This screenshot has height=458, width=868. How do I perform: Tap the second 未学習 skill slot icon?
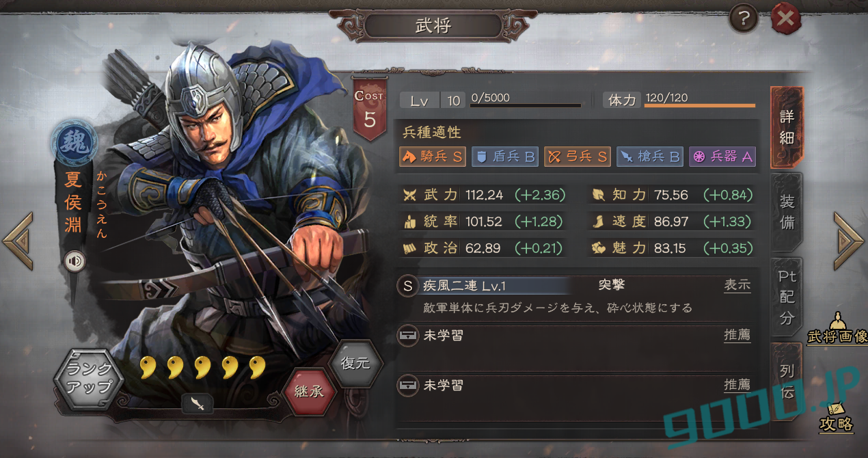[x=407, y=386]
